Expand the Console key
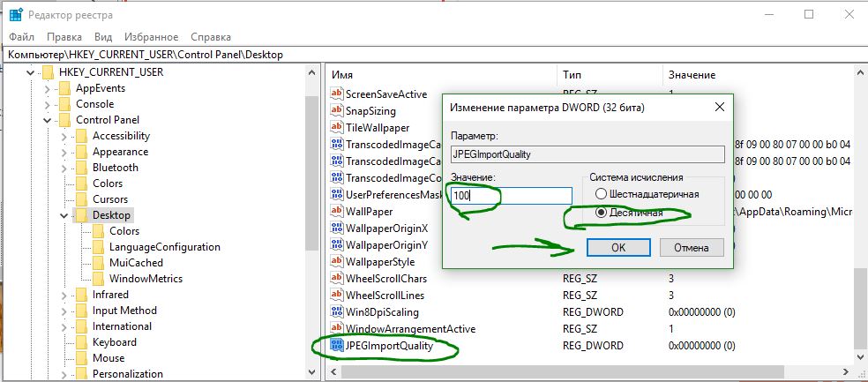868x382 pixels. (x=48, y=105)
